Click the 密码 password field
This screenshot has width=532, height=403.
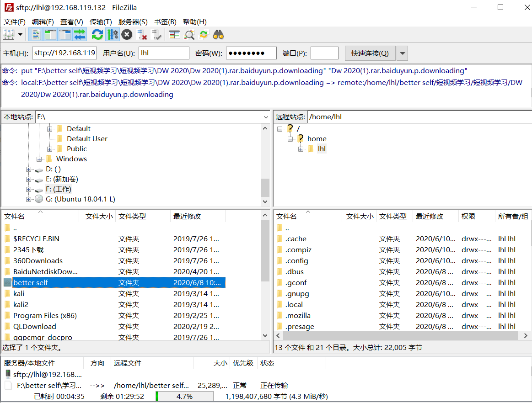[251, 53]
